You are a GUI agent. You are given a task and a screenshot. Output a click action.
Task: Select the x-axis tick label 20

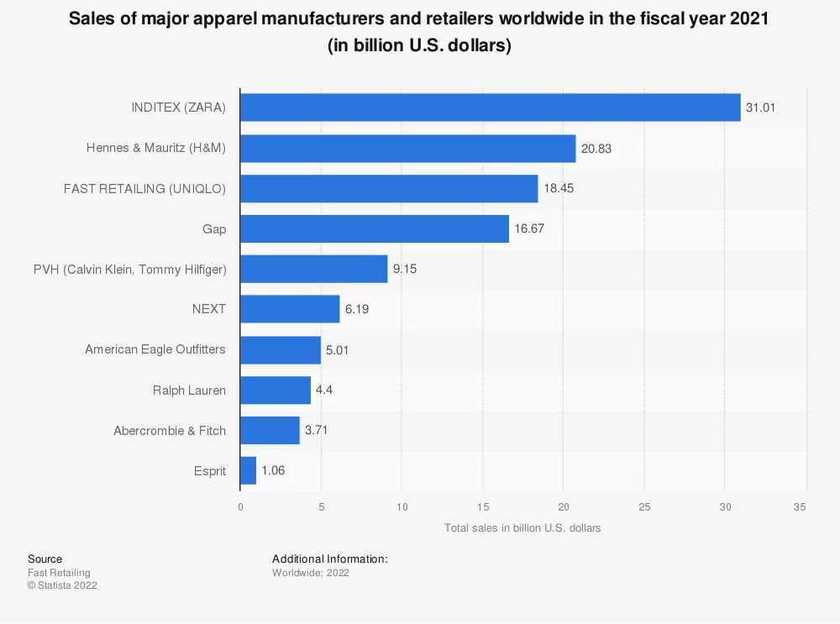coord(564,507)
